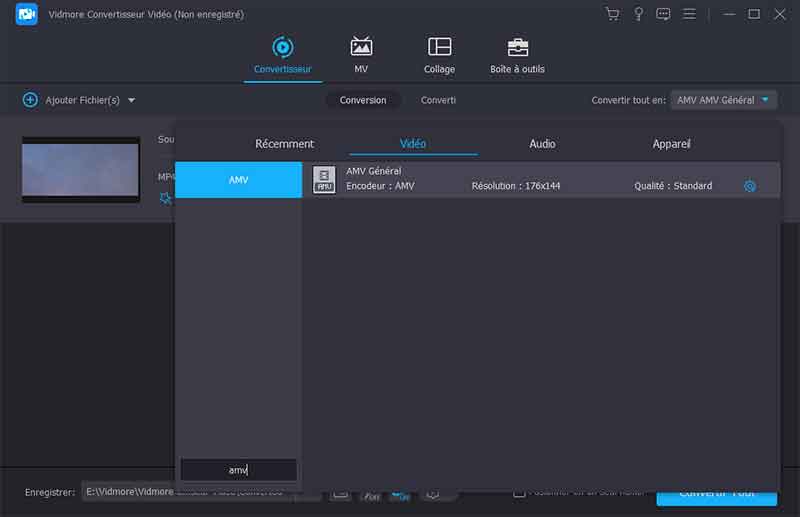Click the video thumbnail preview

[x=81, y=169]
